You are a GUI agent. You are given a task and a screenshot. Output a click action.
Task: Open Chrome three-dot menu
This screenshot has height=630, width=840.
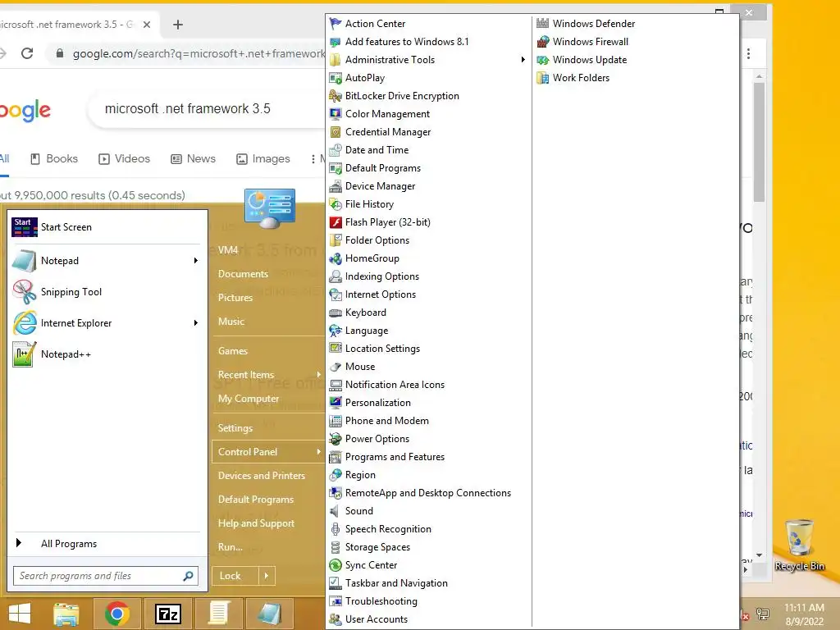[x=748, y=53]
